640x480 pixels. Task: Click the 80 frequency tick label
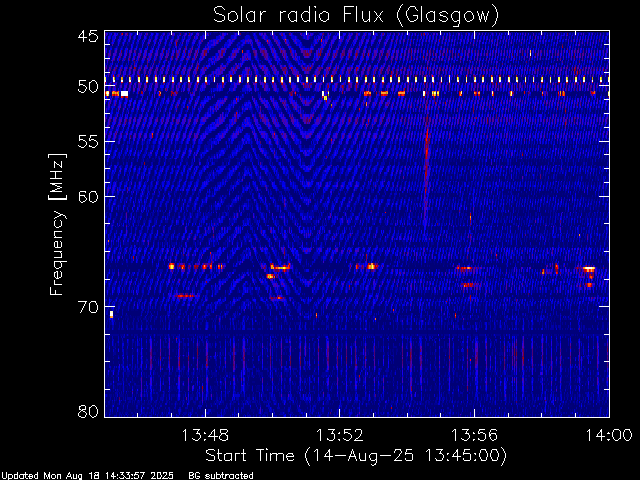click(x=88, y=411)
